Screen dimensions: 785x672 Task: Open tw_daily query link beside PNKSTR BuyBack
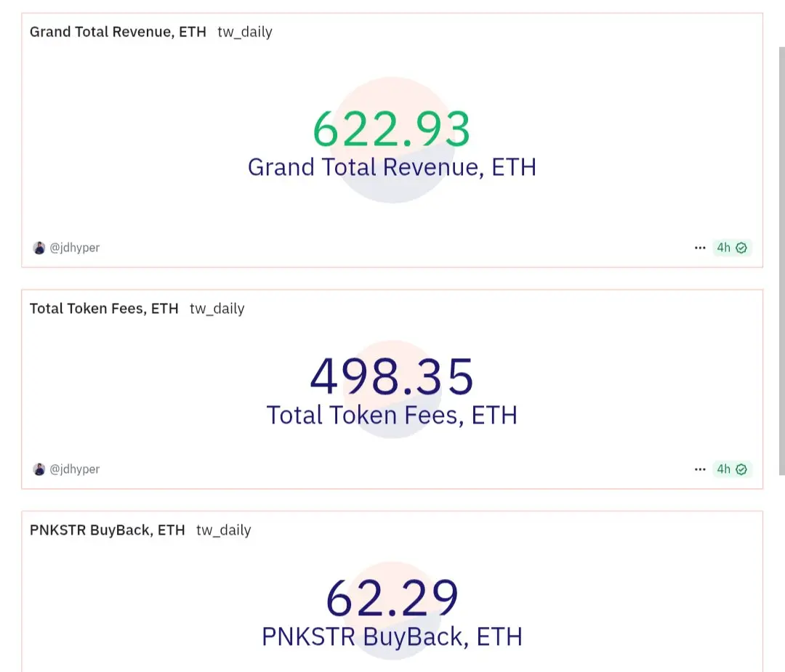point(223,530)
